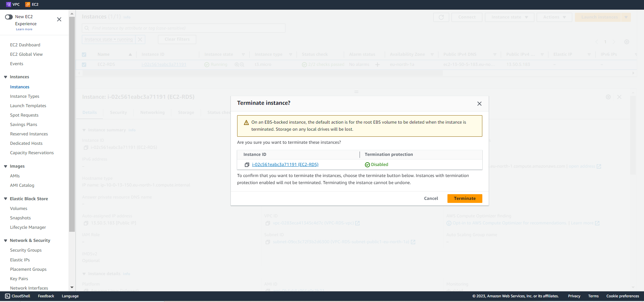Screen dimensions: 644x302
Task: Click sidebar scroll down arrow
Action: (72, 288)
